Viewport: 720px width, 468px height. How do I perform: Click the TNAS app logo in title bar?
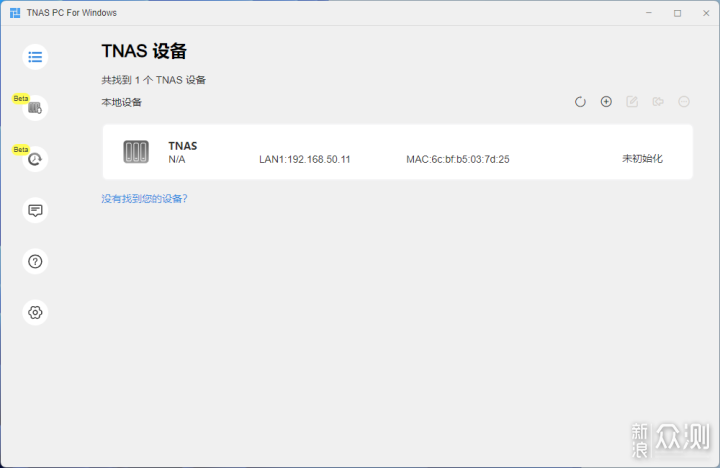coord(15,13)
